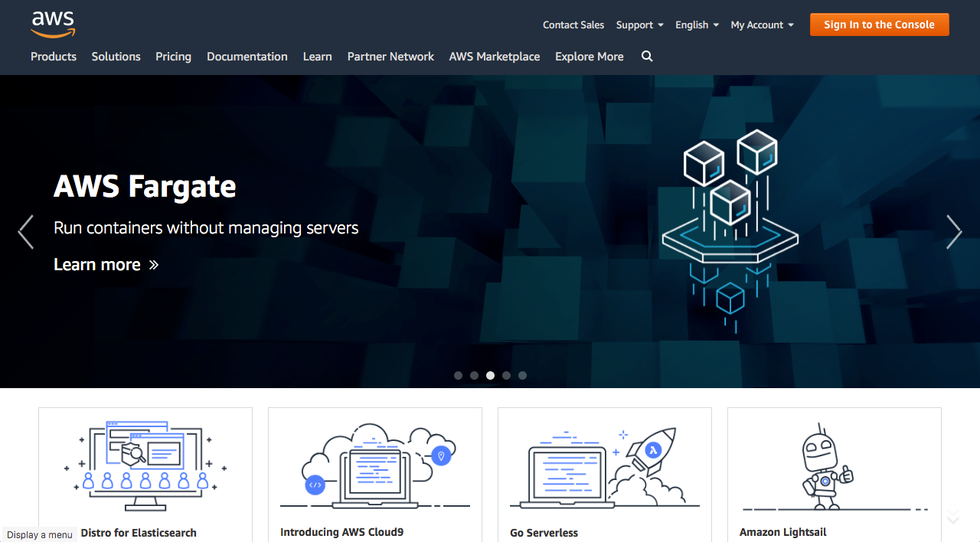Open the AWS Cloud9 card illustration
This screenshot has height=542, width=980.
(x=375, y=465)
